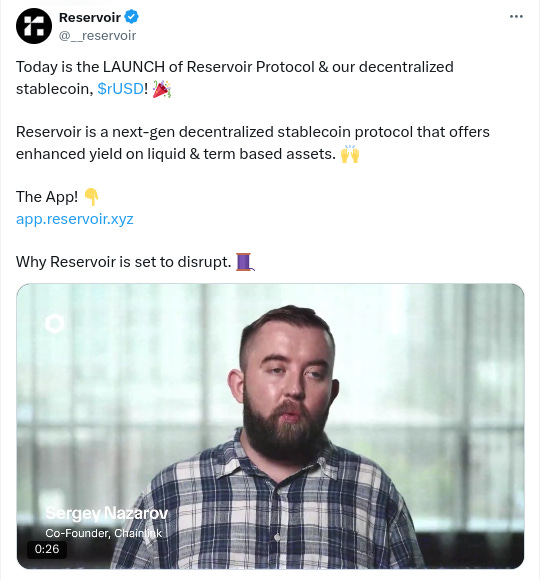Viewport: 543px width, 580px height.
Task: Click 'The App!' text line
Action: pyautogui.click(x=47, y=197)
